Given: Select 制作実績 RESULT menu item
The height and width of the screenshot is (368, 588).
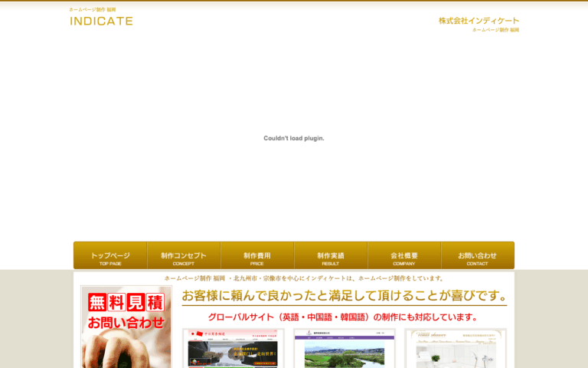Looking at the screenshot, I should point(331,255).
